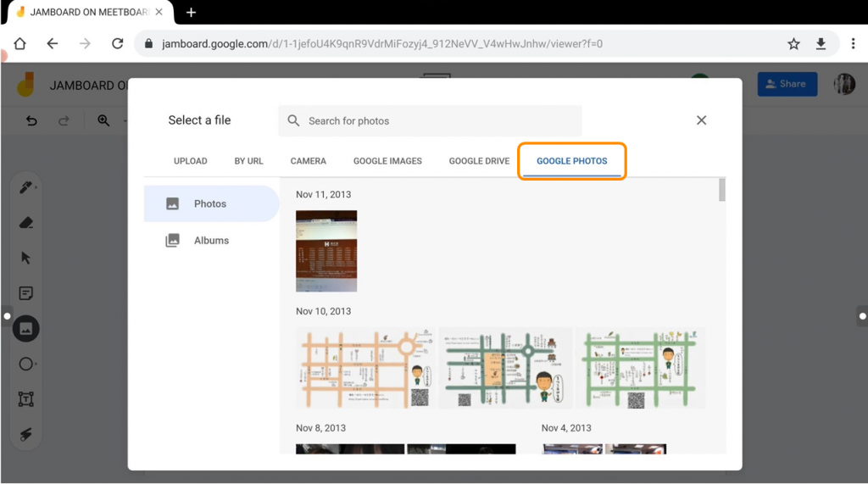Click the Jamboard logo icon
Screen dimensions: 868x484
[25, 85]
